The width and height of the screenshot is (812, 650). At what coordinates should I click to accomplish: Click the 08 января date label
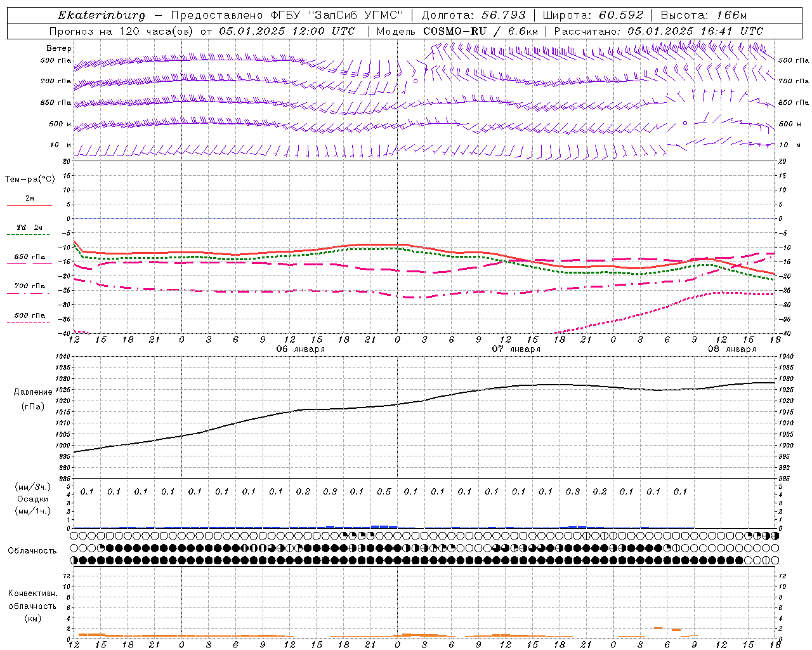[731, 349]
